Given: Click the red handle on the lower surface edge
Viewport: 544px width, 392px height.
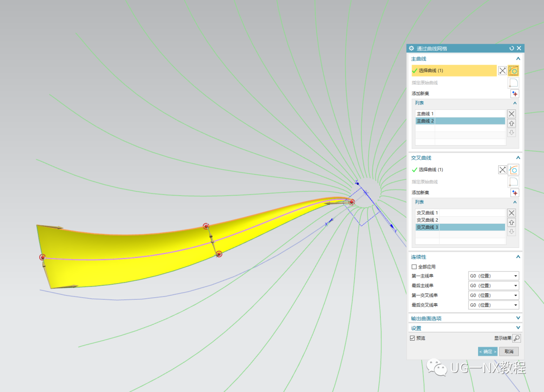Looking at the screenshot, I should click(x=219, y=254).
